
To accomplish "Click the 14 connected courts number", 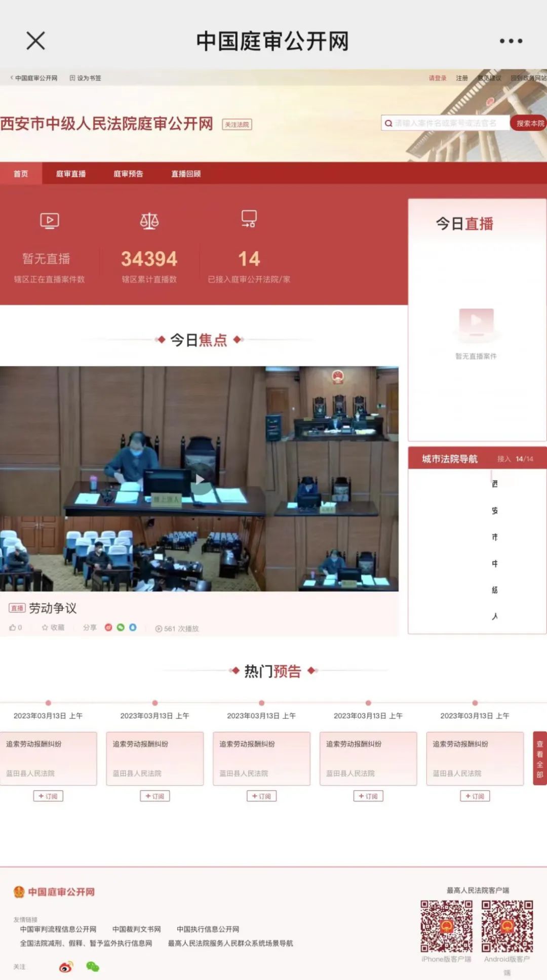I will [x=249, y=259].
